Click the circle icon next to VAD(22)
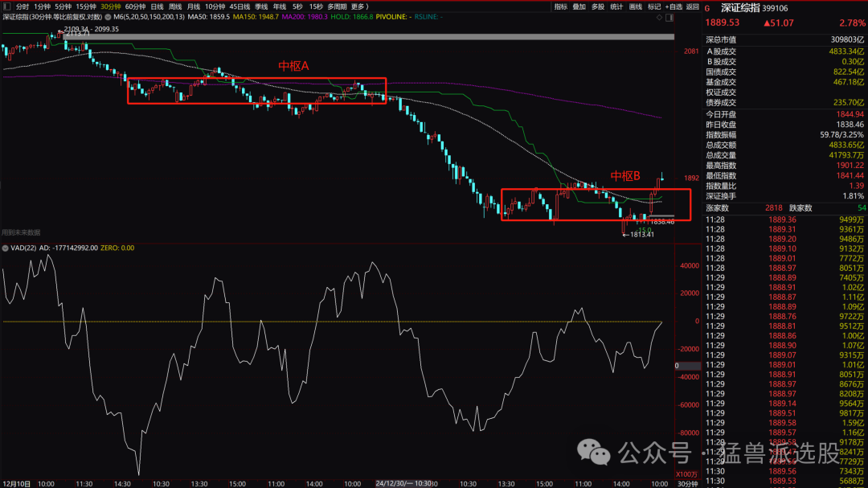This screenshot has height=488, width=868. [x=5, y=248]
